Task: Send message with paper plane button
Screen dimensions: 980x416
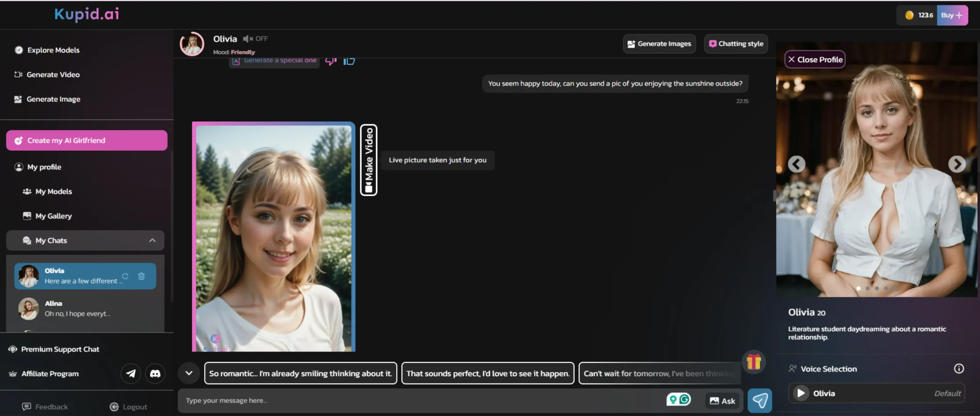Action: pos(759,401)
